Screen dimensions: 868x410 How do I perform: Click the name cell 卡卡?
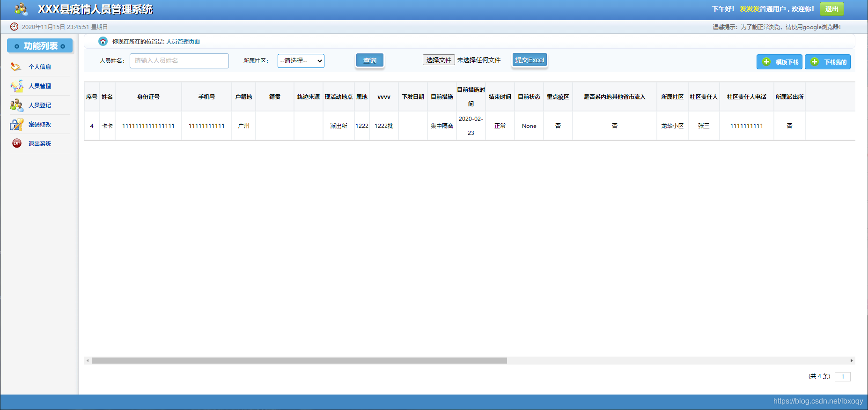[x=107, y=126]
